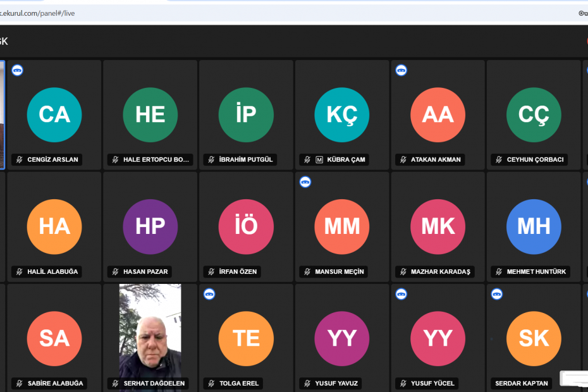Select the MK avatar of Mazhar Karadaş
588x392 pixels.
coord(438,226)
